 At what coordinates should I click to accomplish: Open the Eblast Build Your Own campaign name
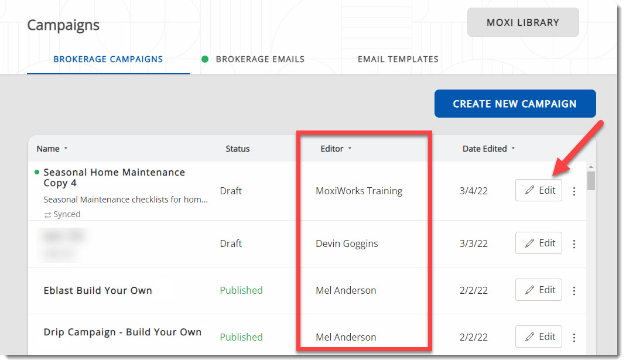(x=98, y=290)
